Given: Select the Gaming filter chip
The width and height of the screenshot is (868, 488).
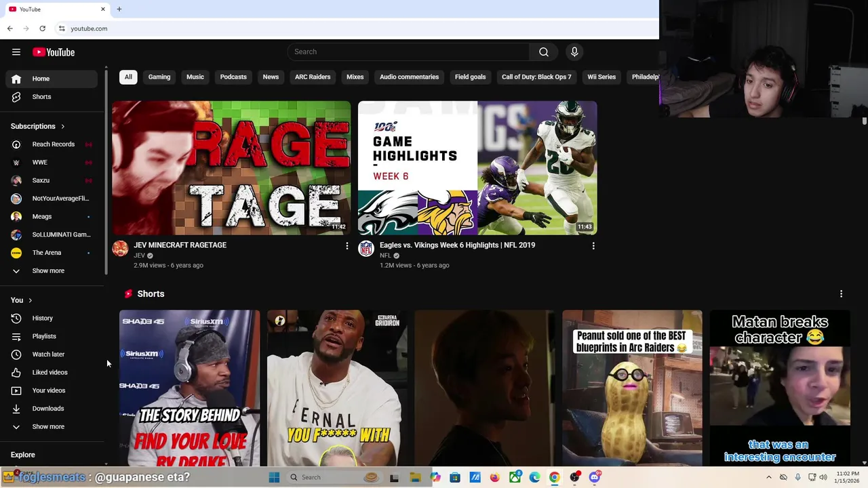Looking at the screenshot, I should [159, 77].
